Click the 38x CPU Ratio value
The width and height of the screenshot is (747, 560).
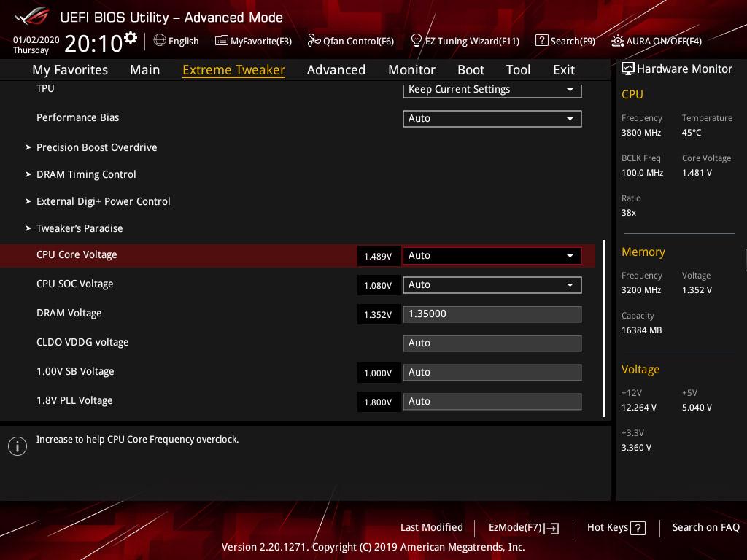[x=629, y=213]
